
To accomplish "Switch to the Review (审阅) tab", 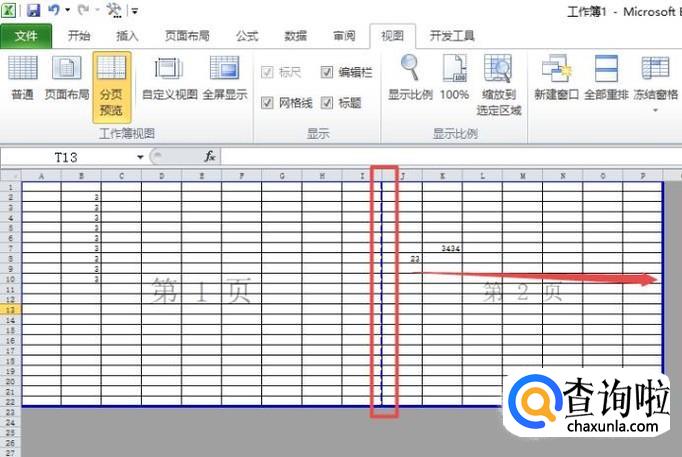I will click(344, 36).
